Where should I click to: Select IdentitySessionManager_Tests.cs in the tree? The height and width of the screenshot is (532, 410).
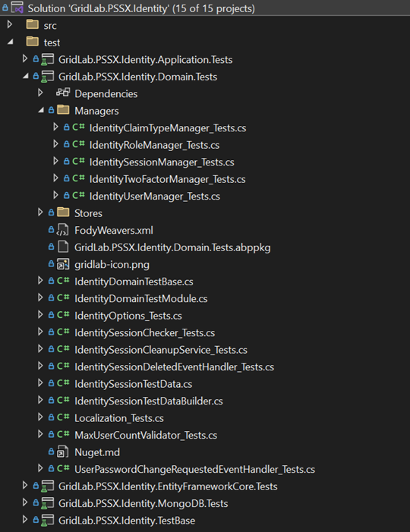tap(162, 162)
